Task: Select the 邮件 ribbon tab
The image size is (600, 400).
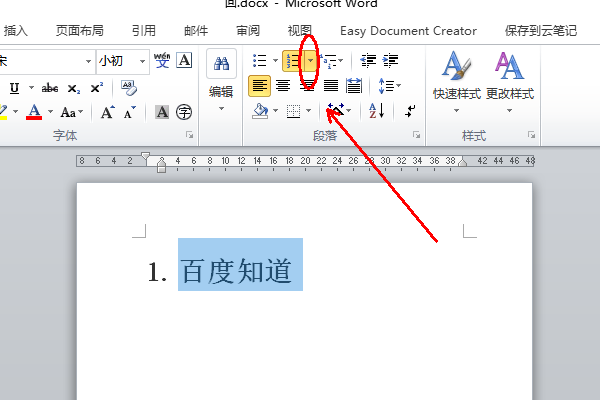Action: pyautogui.click(x=196, y=30)
